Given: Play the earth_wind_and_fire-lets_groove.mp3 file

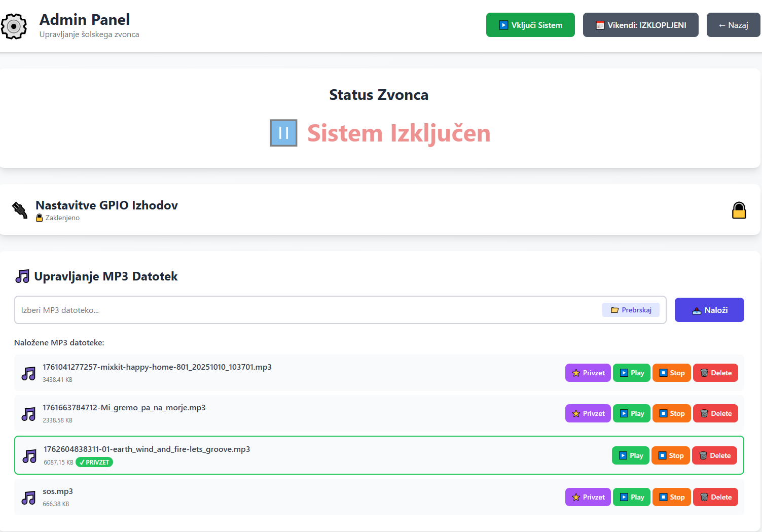Looking at the screenshot, I should [x=630, y=455].
